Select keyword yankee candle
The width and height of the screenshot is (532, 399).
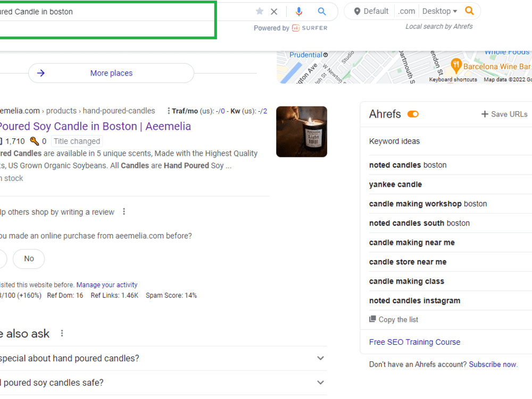click(x=396, y=185)
